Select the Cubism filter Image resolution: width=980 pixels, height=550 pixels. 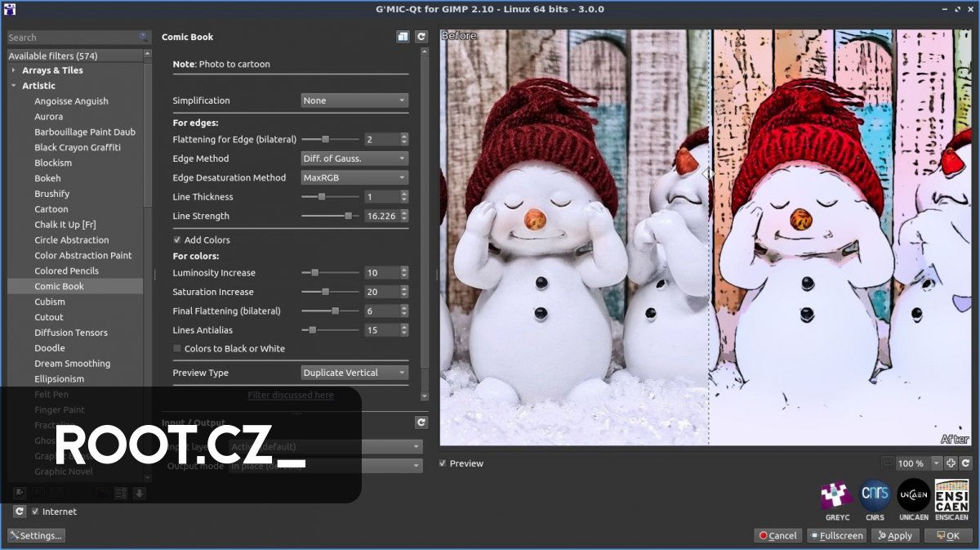click(50, 302)
